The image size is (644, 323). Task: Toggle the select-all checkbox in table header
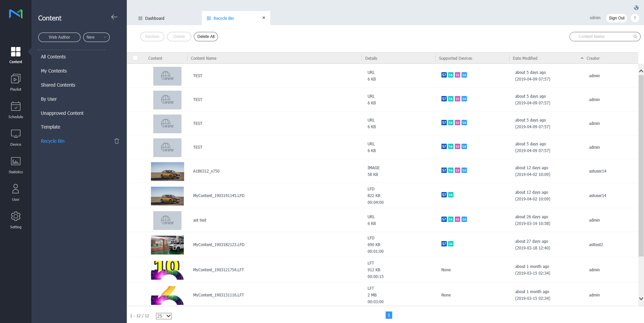click(x=135, y=58)
